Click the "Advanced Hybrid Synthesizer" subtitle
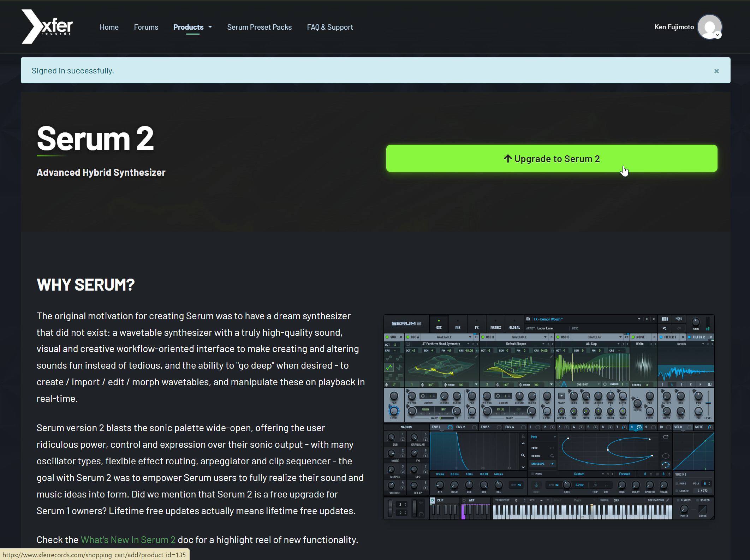The image size is (750, 560). (101, 172)
